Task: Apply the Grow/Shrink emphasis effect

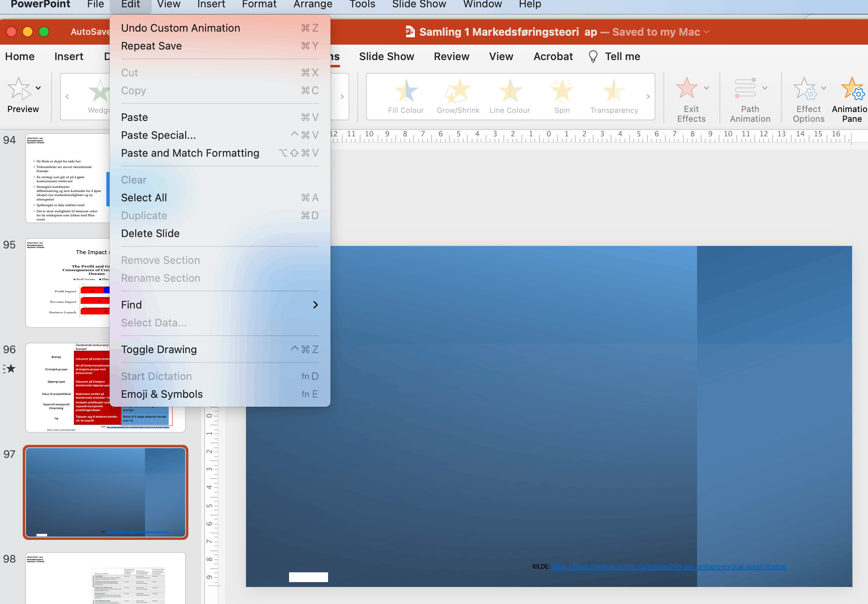Action: 458,96
